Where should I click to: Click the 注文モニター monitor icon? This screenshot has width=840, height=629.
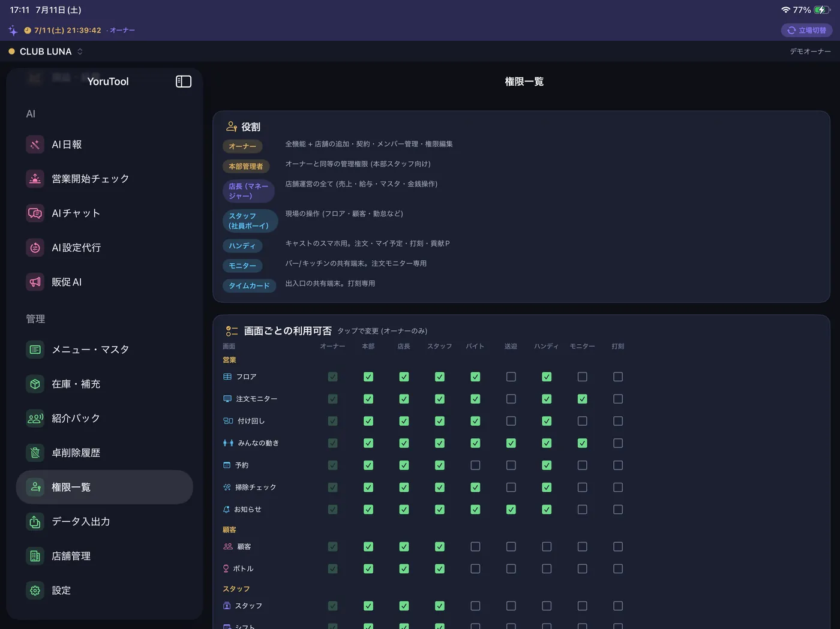[227, 399]
